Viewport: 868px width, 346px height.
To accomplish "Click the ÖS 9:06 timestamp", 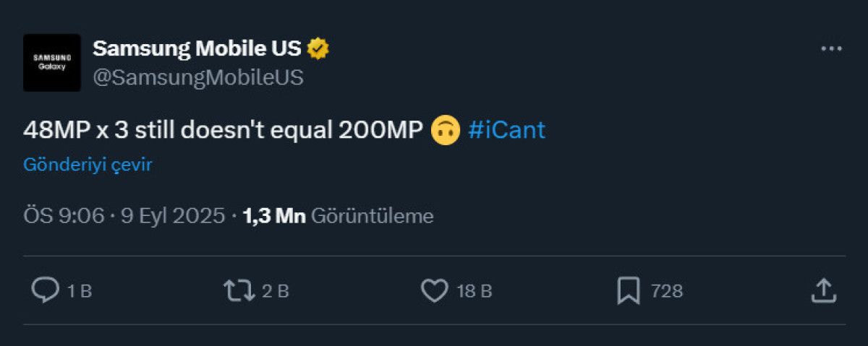I will (x=64, y=215).
